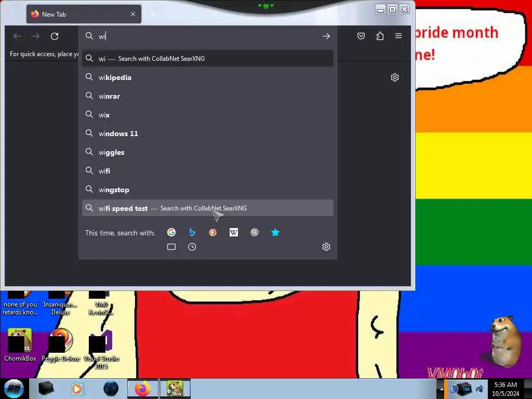This screenshot has height=399, width=532.
Task: Show hidden tray icons arrow
Action: (x=442, y=389)
